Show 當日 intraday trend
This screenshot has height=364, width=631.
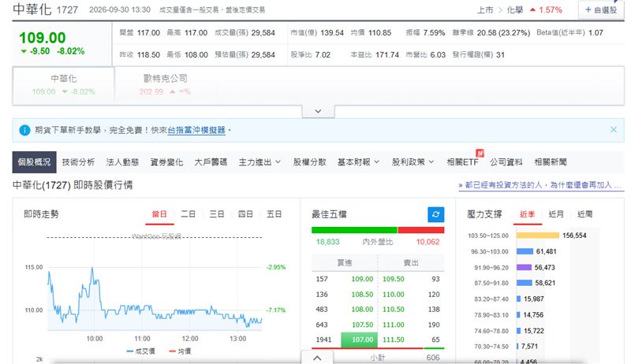(x=159, y=214)
